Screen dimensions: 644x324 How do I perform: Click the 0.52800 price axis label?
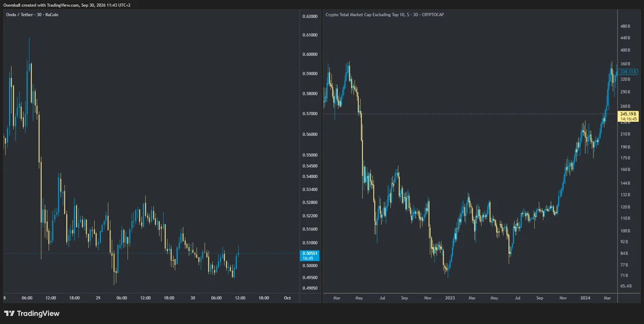(310, 203)
